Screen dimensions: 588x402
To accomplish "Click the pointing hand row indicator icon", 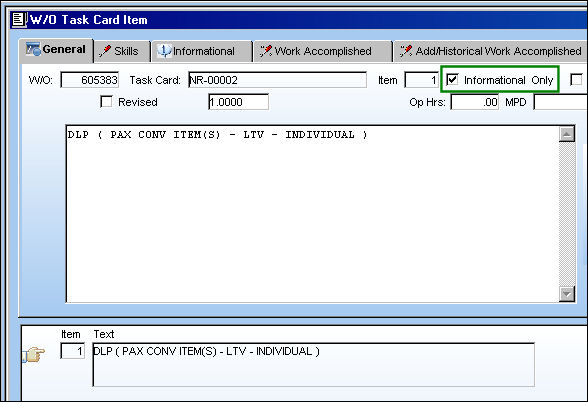I will tap(34, 354).
